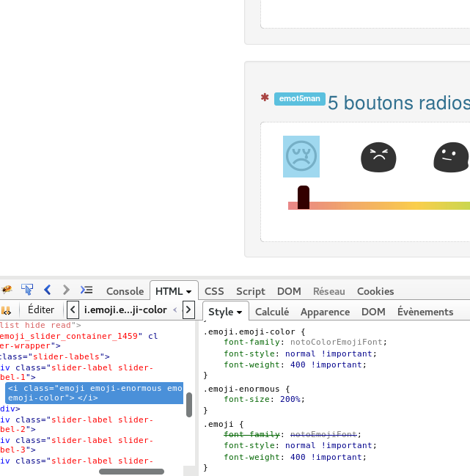Select the angry squinting emoji
This screenshot has width=470, height=476.
(x=378, y=157)
